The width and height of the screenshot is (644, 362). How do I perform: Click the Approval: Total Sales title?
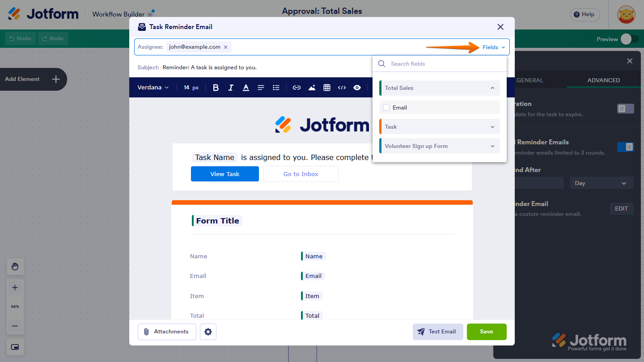coord(322,11)
